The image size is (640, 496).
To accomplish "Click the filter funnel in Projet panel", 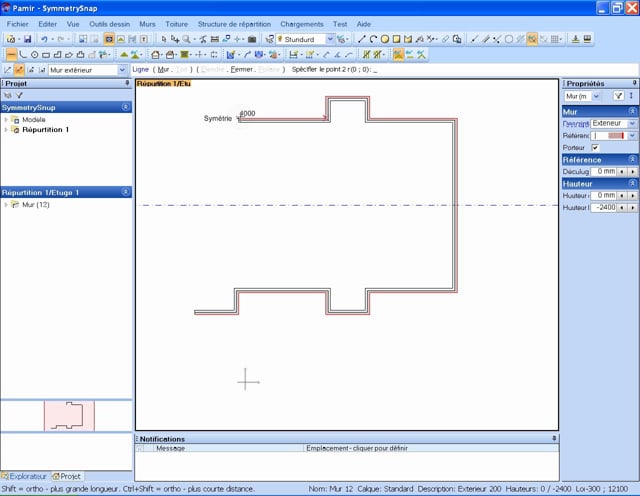I will pyautogui.click(x=19, y=95).
